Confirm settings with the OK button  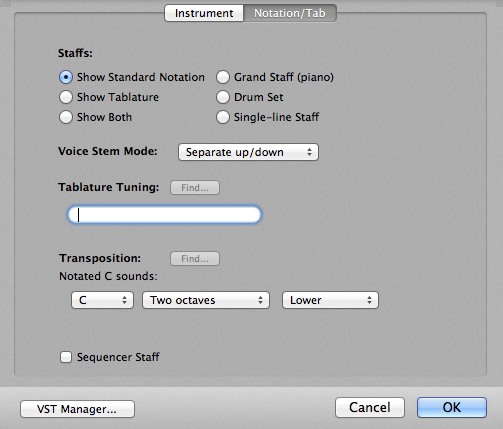tap(452, 407)
